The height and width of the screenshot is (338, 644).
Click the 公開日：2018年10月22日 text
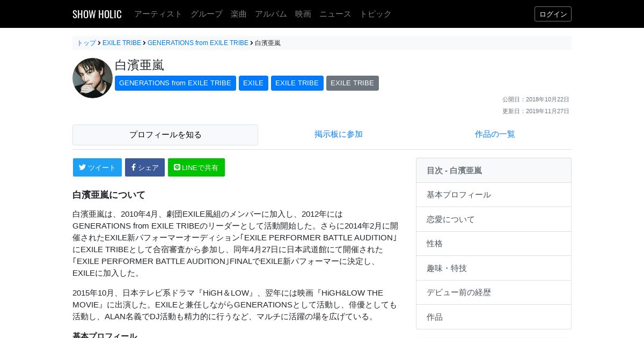536,99
